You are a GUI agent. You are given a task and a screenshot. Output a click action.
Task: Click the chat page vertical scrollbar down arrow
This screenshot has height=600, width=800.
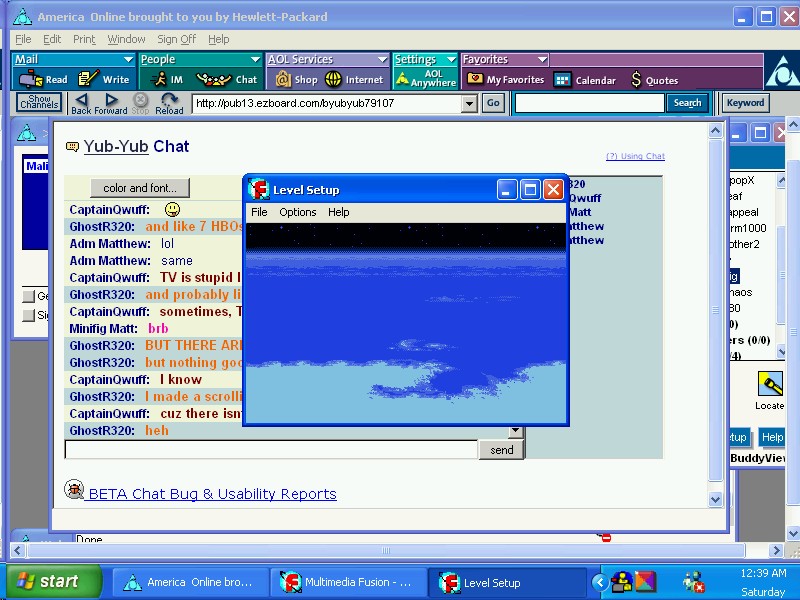[x=715, y=499]
